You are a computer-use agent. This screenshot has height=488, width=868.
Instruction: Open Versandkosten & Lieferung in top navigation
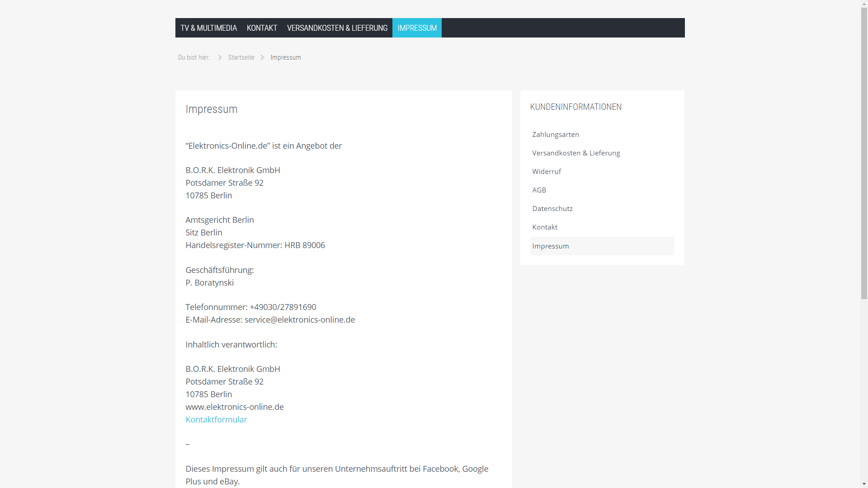click(x=337, y=28)
